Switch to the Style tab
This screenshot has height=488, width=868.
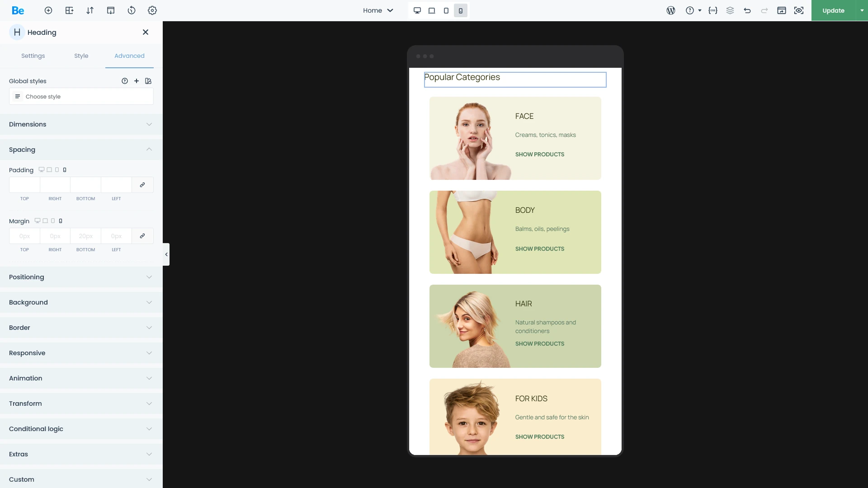(81, 56)
